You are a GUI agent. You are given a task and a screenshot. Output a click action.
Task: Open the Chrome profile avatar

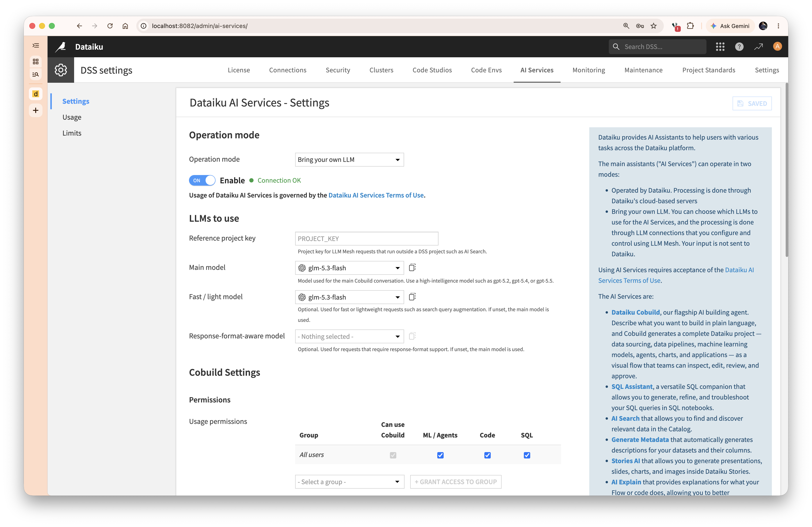coord(763,26)
